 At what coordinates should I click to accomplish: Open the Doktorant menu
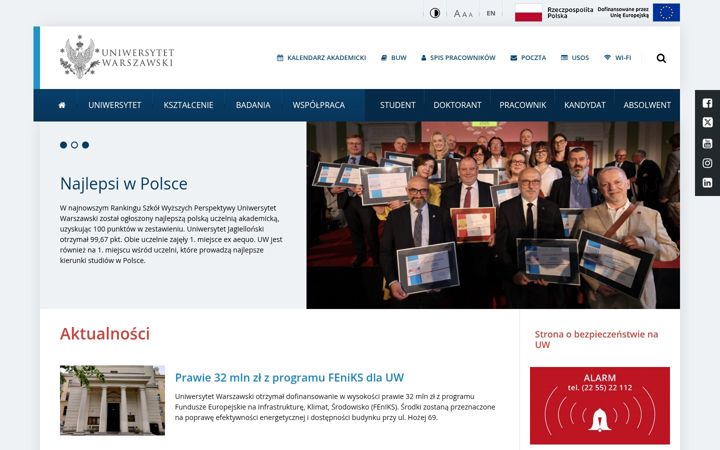click(457, 105)
